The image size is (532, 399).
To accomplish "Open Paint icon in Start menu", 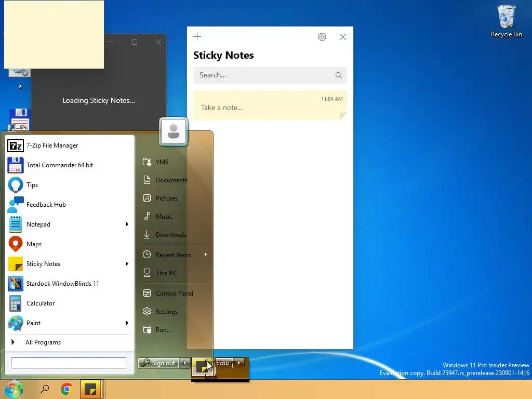I will [16, 323].
